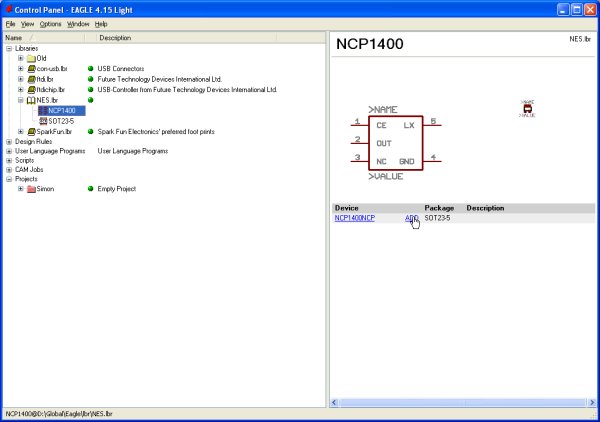Click the NCP1400 device icon in tree
This screenshot has width=600, height=422.
[43, 111]
